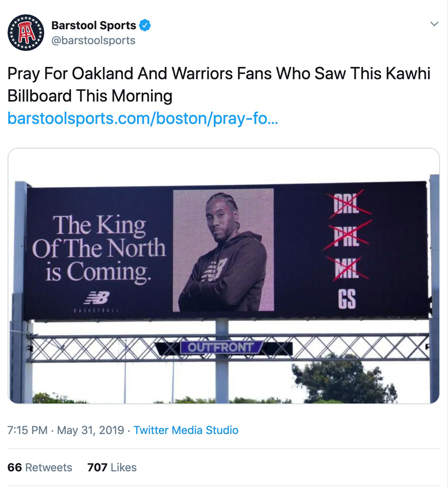Click the GS text on billboard
Screen dimensions: 448x489
(x=347, y=299)
